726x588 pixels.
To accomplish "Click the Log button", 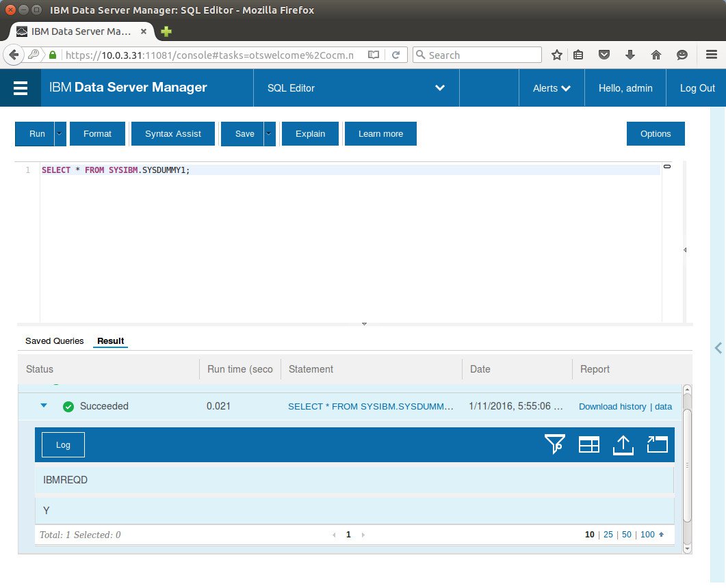I will (x=63, y=444).
